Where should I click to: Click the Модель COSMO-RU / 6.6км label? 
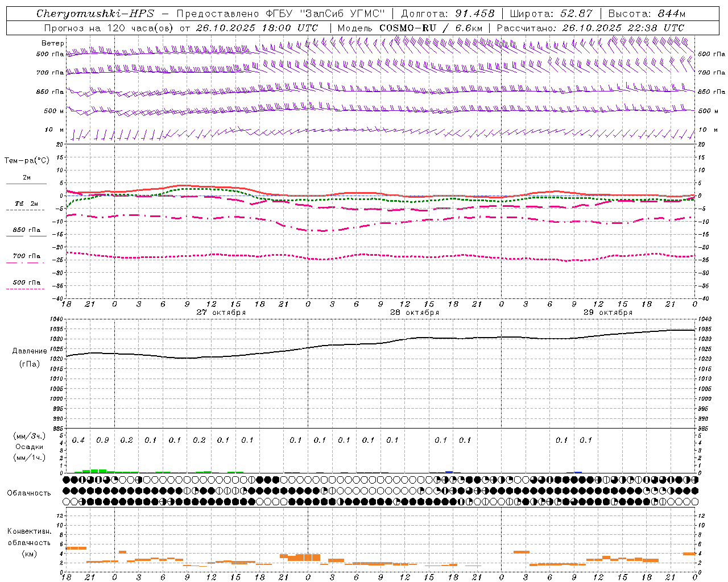pos(410,28)
